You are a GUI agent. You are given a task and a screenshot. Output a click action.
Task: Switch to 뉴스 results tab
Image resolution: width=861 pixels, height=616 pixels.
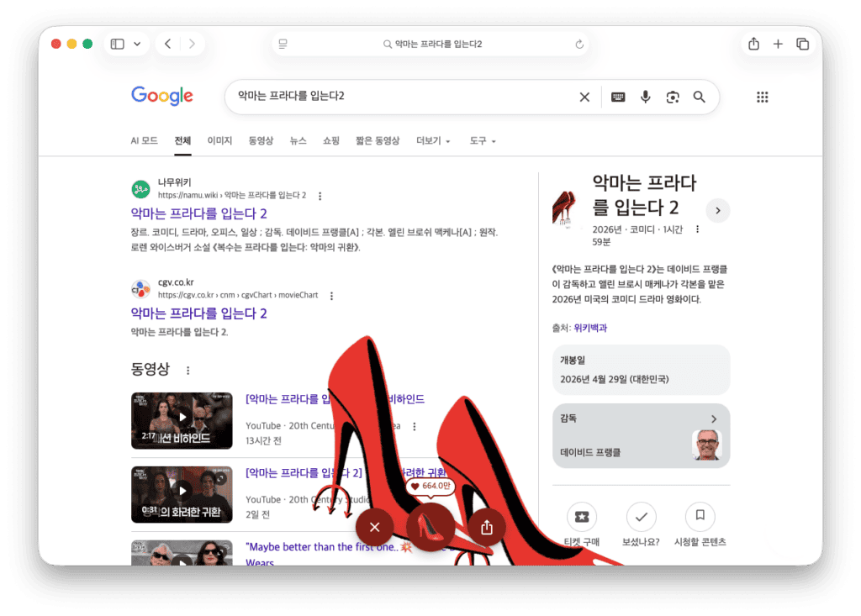(x=298, y=140)
